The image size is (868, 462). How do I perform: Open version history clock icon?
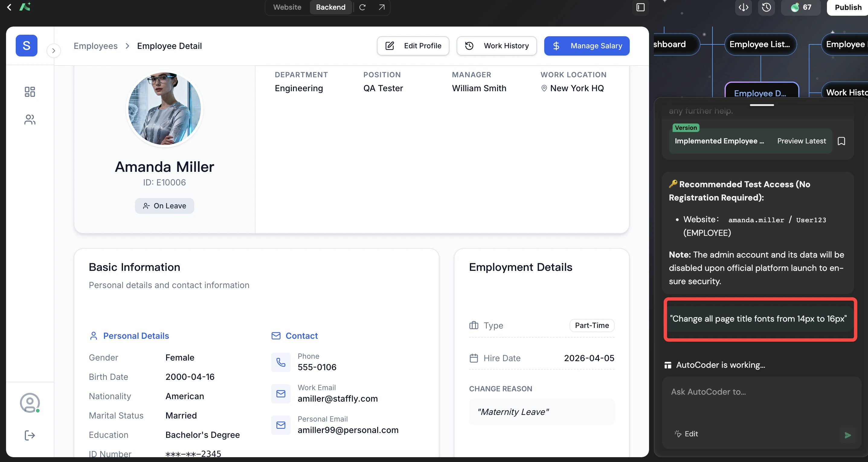coord(766,7)
